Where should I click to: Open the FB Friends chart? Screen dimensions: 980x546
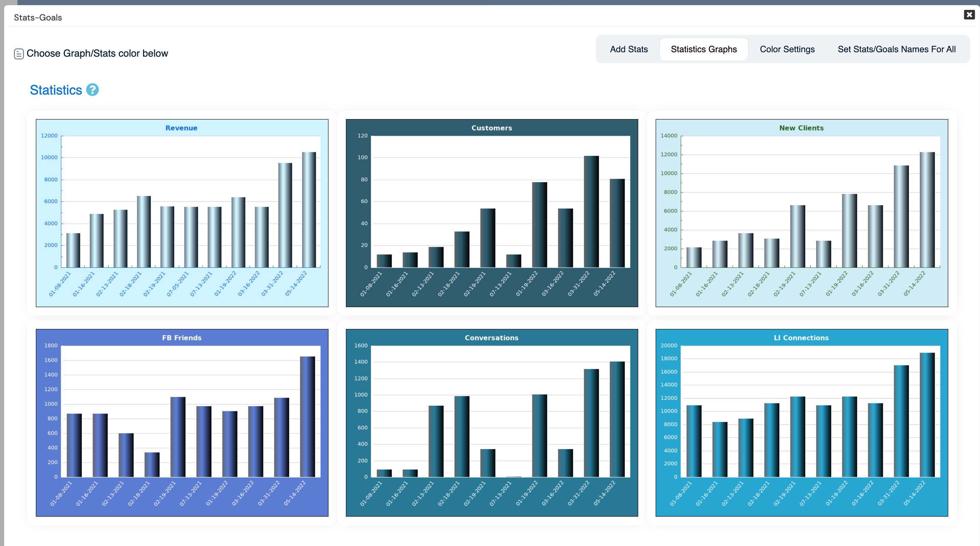tap(182, 422)
